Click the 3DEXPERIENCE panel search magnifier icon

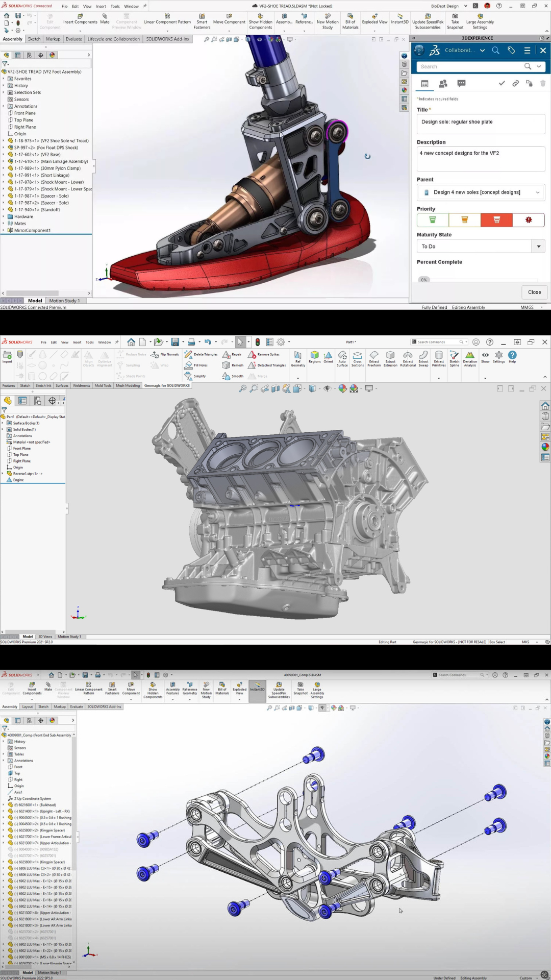tap(495, 50)
